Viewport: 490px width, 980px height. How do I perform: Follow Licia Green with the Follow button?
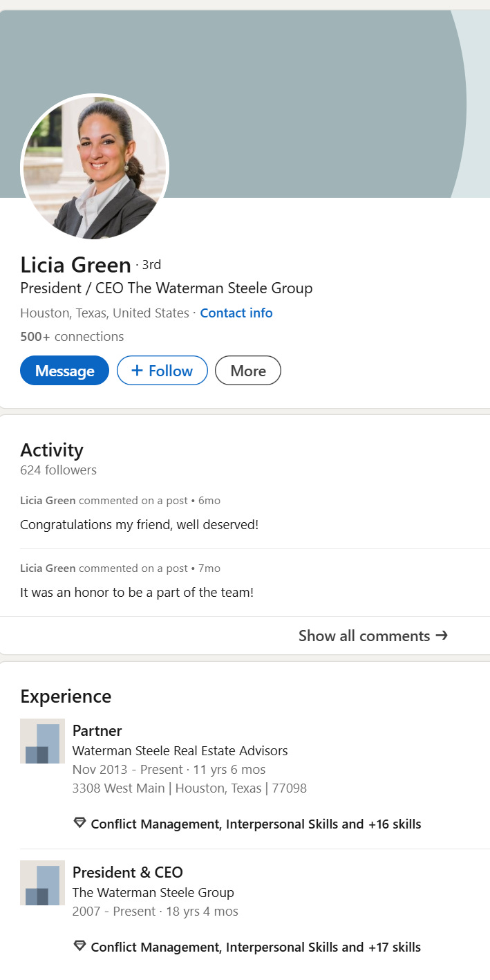point(162,371)
